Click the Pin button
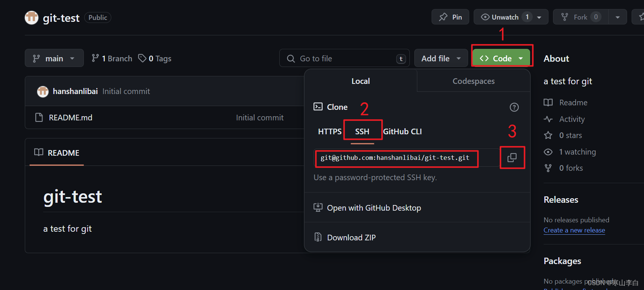The height and width of the screenshot is (290, 644). pyautogui.click(x=450, y=17)
